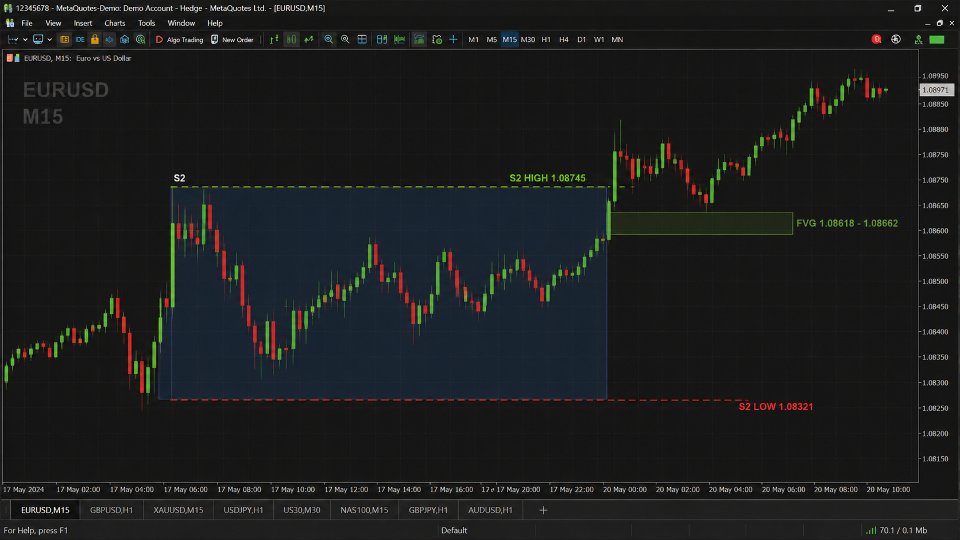
Task: Open the new chart icon
Action: (12, 39)
